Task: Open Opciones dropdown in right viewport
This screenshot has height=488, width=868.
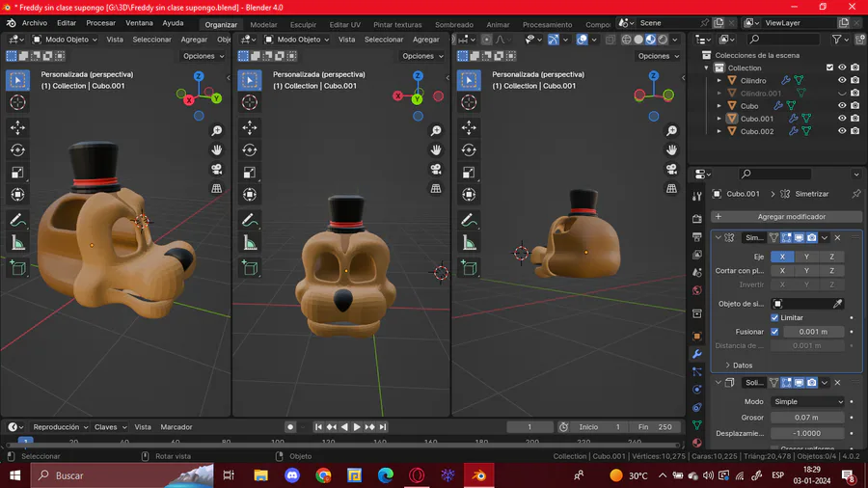Action: 658,56
